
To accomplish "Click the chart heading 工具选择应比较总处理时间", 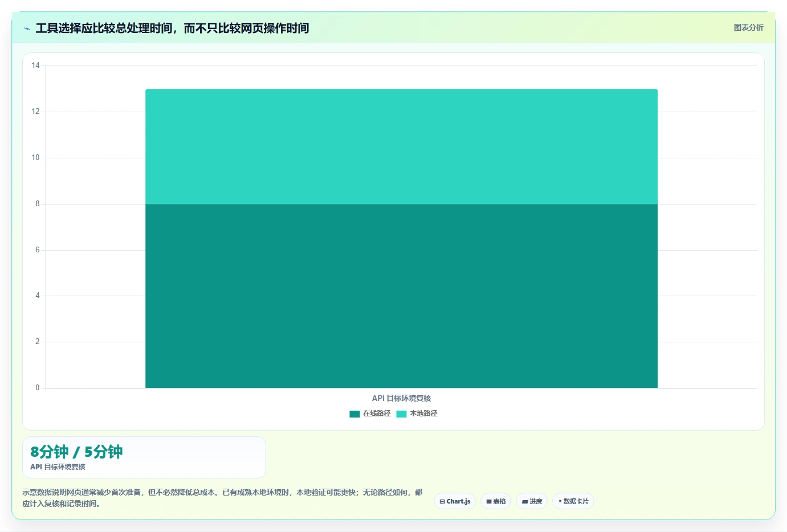I will click(172, 28).
